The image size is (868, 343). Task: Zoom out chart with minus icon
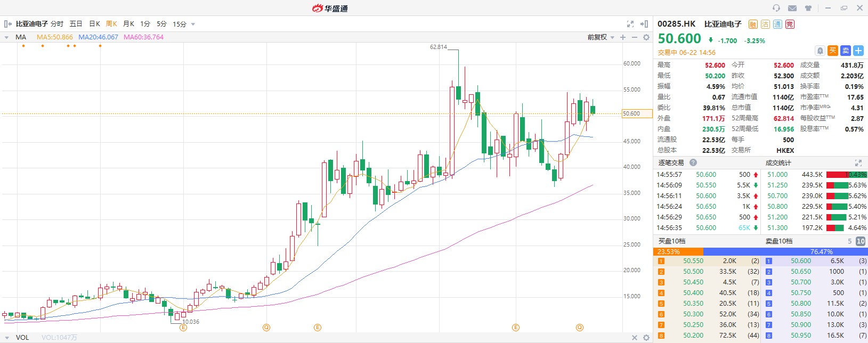pos(635,37)
